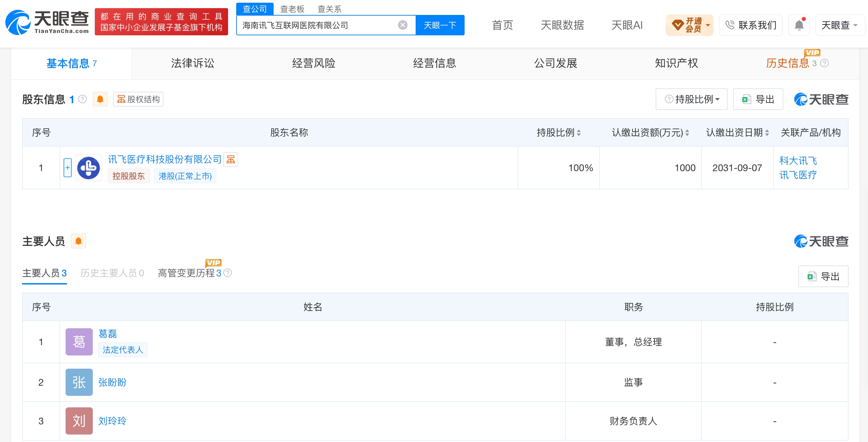
Task: Open 天眼数据 in the navigation
Action: pyautogui.click(x=562, y=25)
